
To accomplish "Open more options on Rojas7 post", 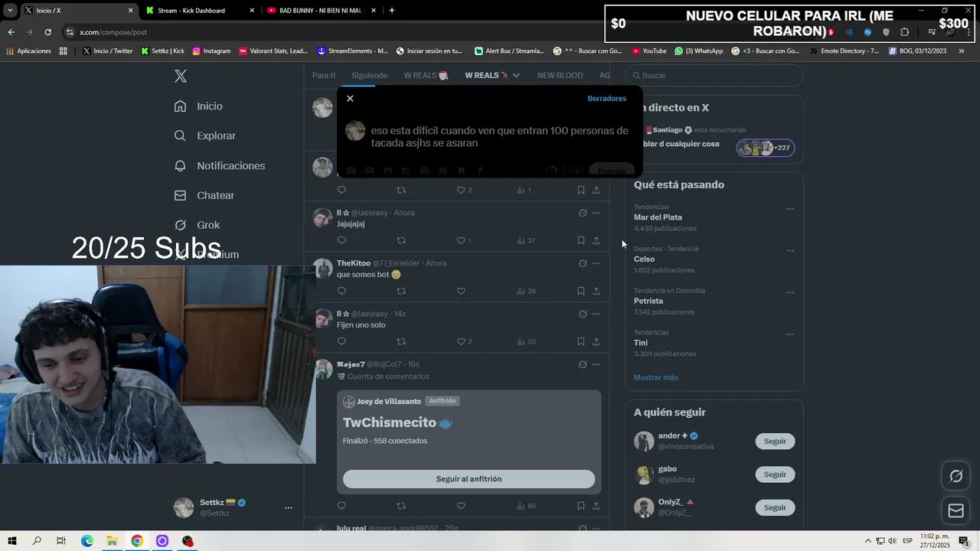I will pos(596,364).
